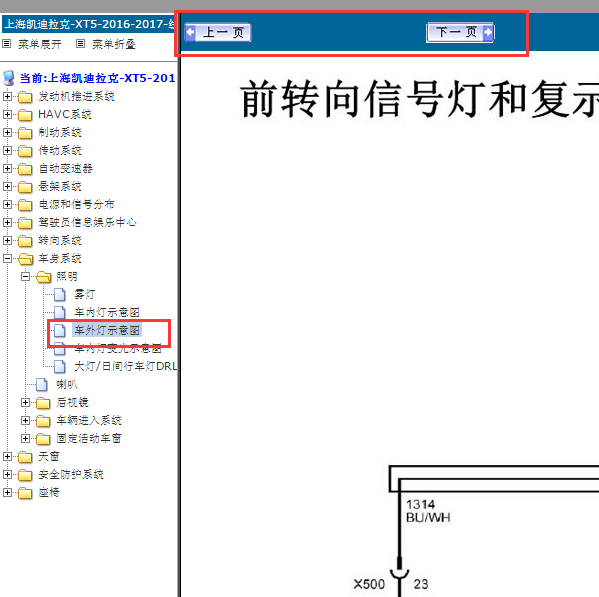Click the 大灯/日间行车灯DRL document icon
Image resolution: width=599 pixels, height=597 pixels.
(x=60, y=366)
